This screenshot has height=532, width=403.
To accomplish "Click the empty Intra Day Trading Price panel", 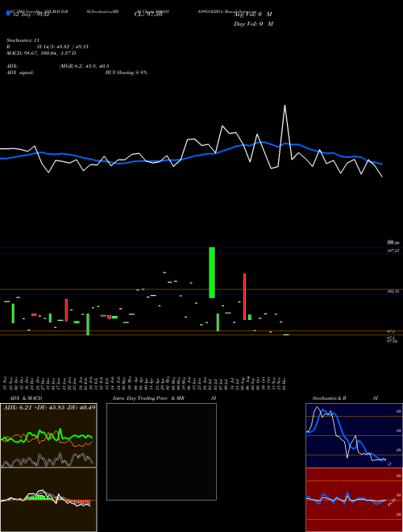I will point(161,451).
